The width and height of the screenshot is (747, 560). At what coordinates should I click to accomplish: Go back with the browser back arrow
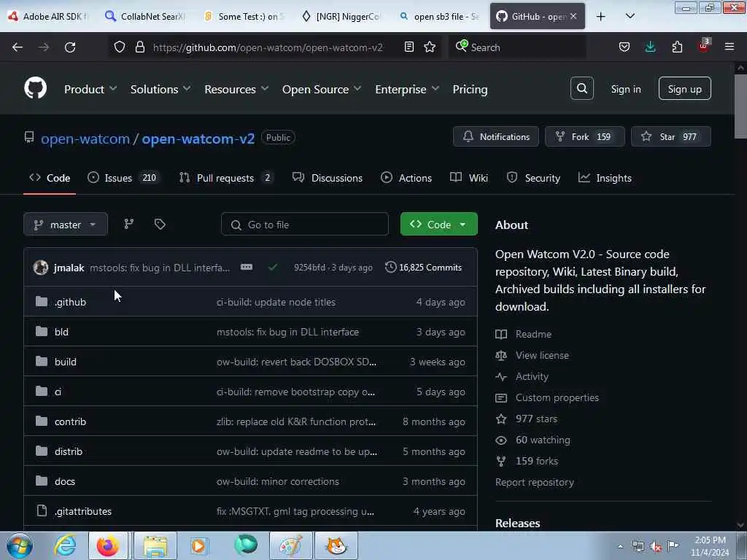pyautogui.click(x=18, y=47)
